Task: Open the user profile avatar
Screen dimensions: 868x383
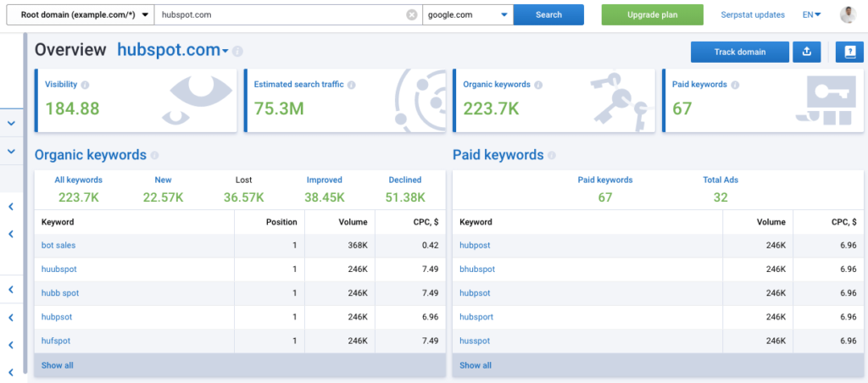Action: coord(848,15)
